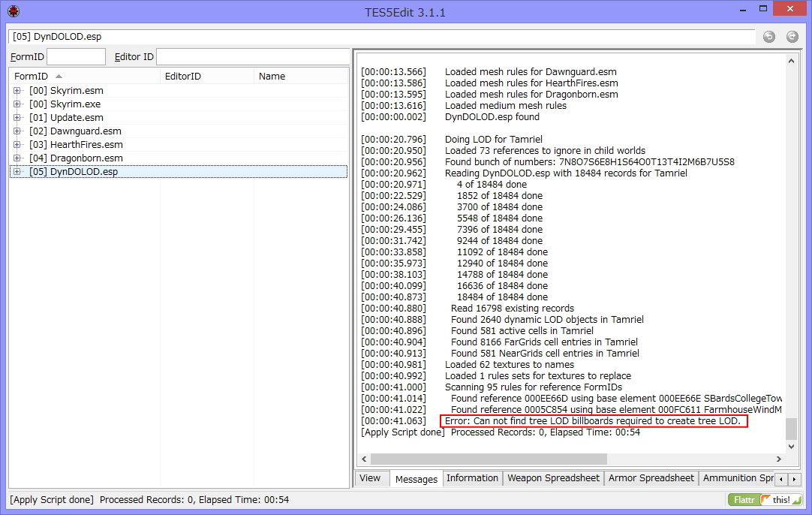Click the messages log scroll up arrow
The image size is (812, 515).
791,61
